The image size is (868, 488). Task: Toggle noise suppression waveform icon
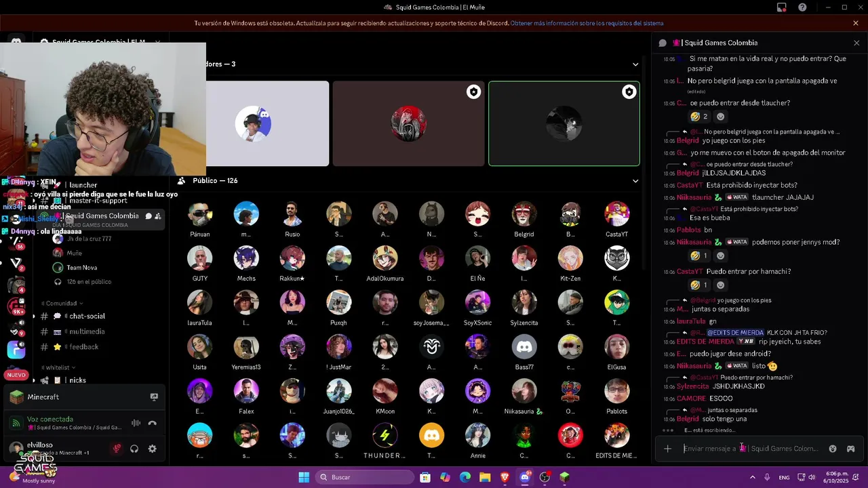(136, 423)
